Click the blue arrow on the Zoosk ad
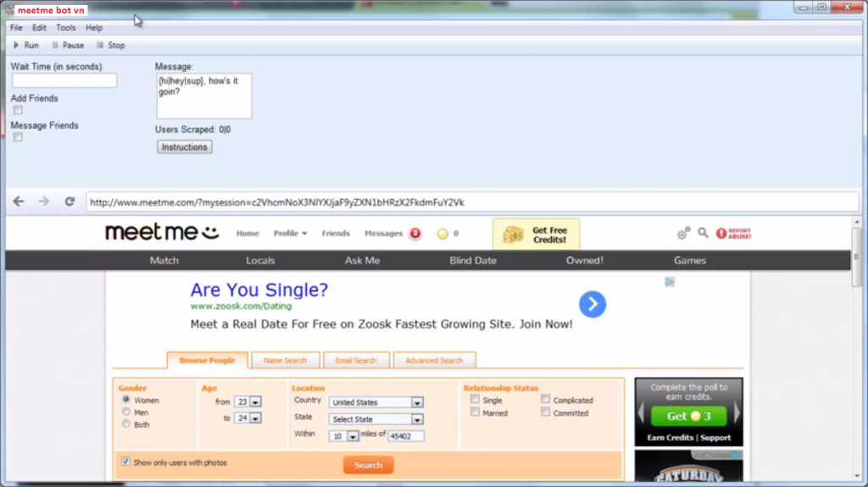The height and width of the screenshot is (487, 868). pyautogui.click(x=593, y=304)
